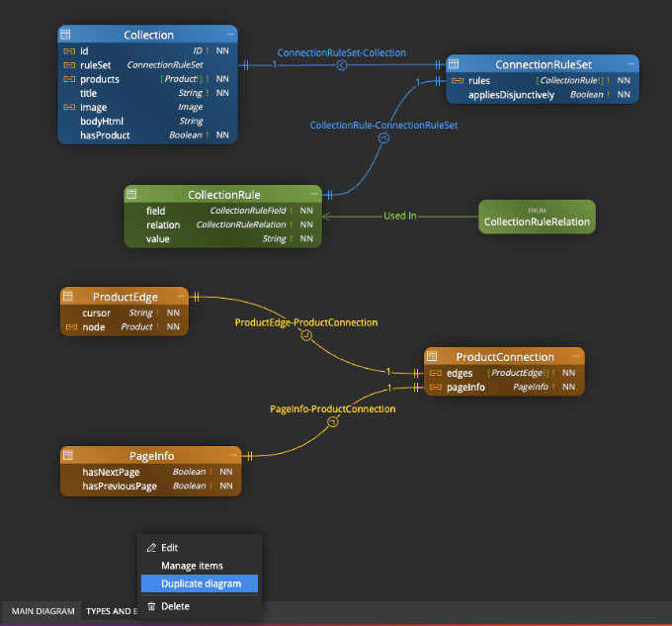Open the Collection table's three-dot menu
This screenshot has height=626, width=672.
pos(230,35)
